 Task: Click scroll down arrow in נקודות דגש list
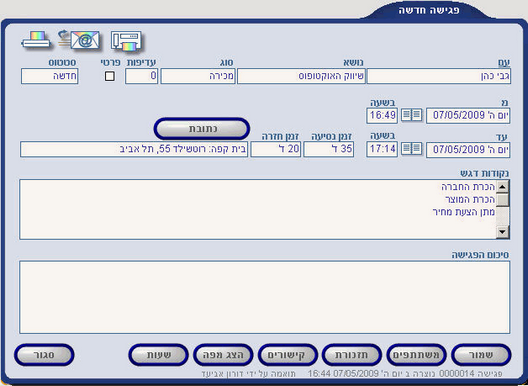502,232
